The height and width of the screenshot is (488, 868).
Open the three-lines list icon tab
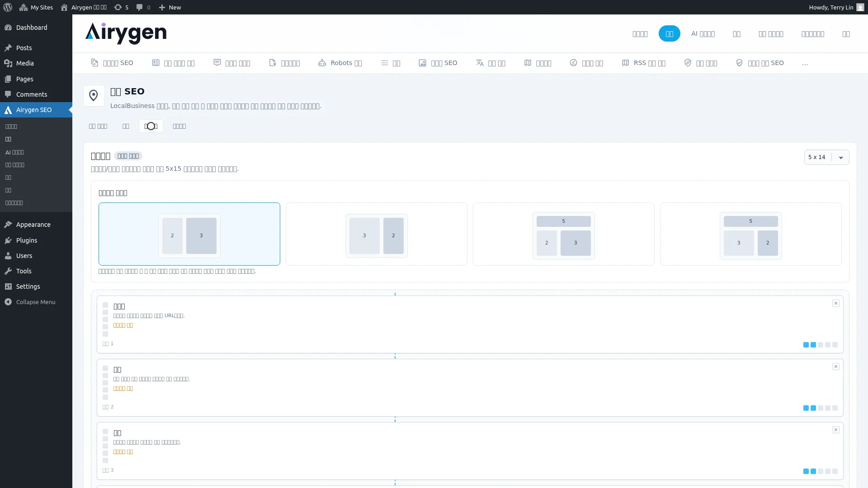pyautogui.click(x=391, y=63)
